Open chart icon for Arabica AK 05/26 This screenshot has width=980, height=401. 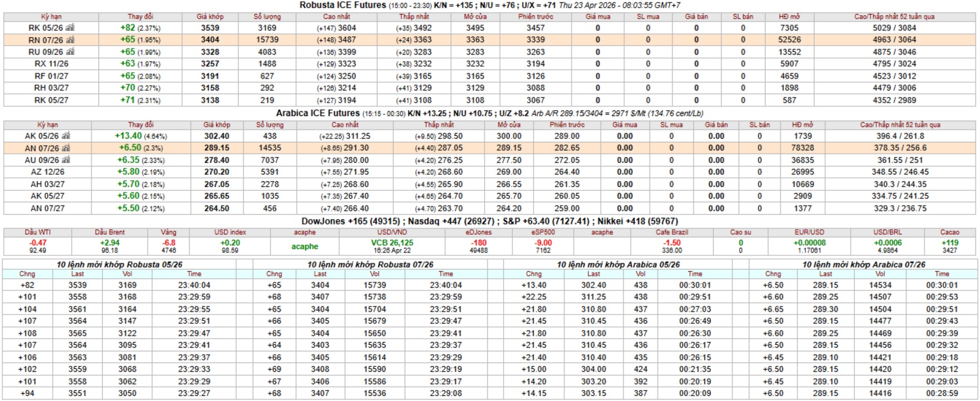coord(66,136)
